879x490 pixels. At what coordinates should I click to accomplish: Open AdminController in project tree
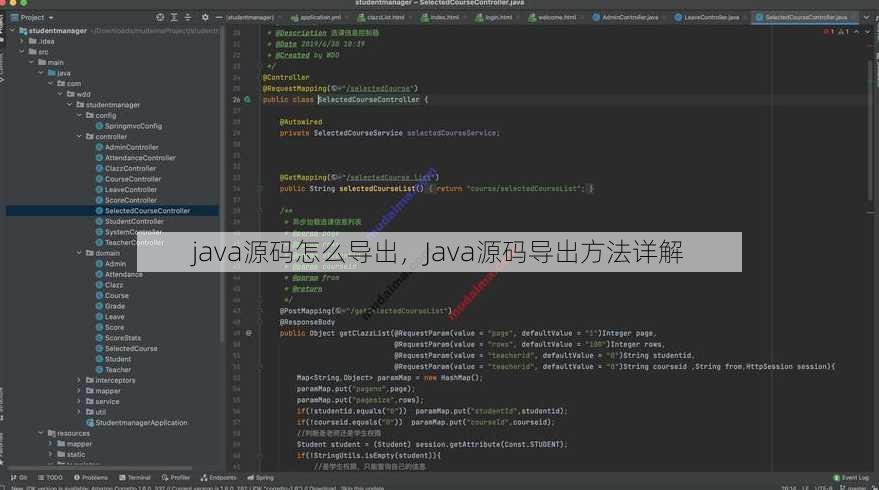pyautogui.click(x=127, y=147)
